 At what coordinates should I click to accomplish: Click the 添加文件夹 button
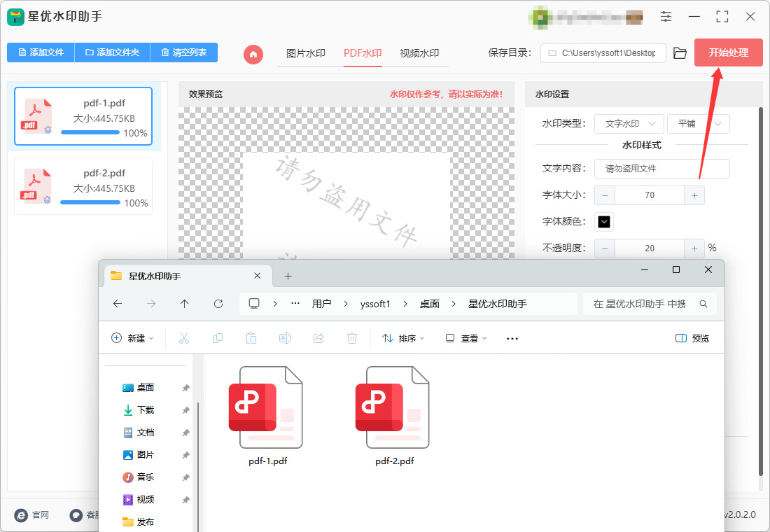pyautogui.click(x=113, y=52)
